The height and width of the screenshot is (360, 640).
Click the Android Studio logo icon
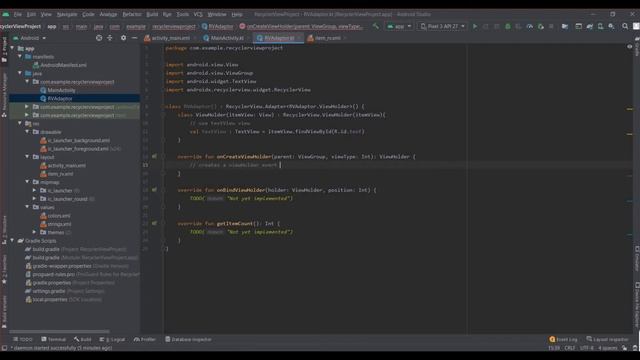6,14
